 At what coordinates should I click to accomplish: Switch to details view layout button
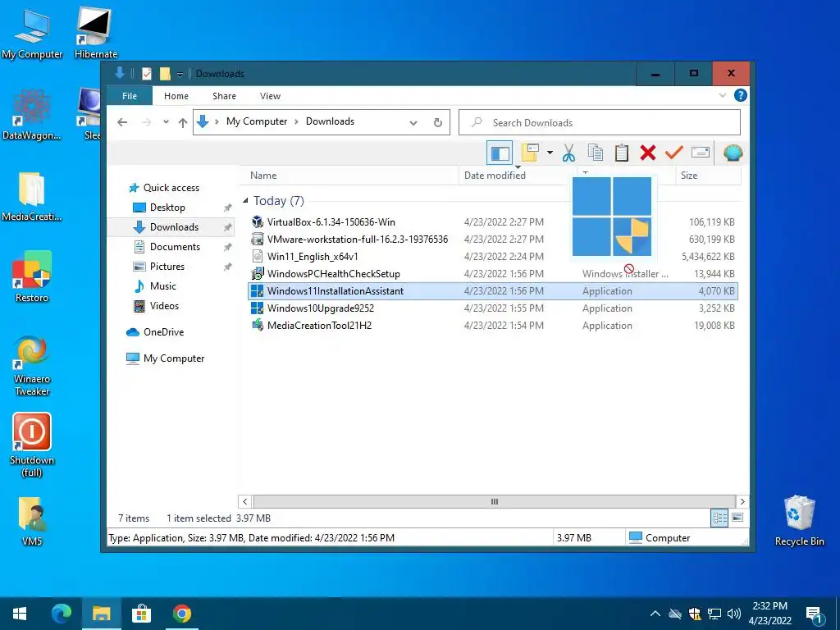(x=719, y=518)
